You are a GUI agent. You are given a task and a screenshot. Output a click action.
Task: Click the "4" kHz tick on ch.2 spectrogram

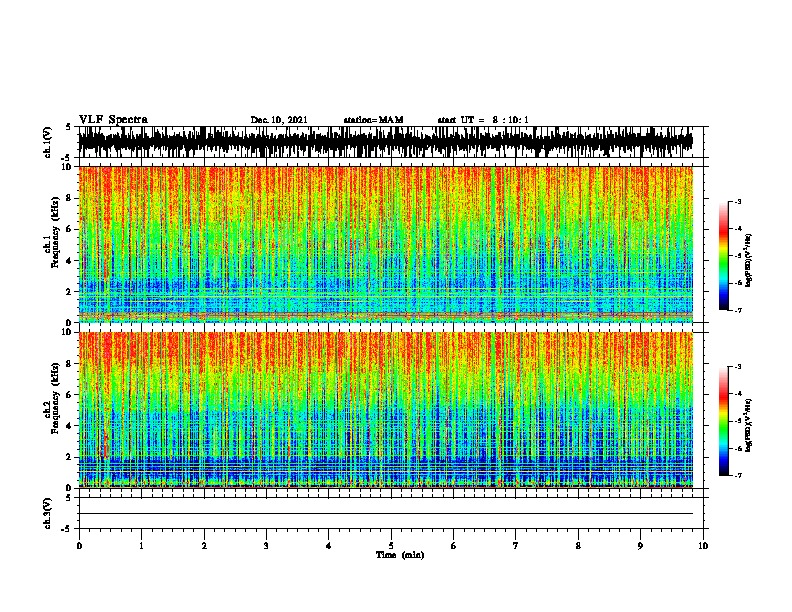[70, 426]
